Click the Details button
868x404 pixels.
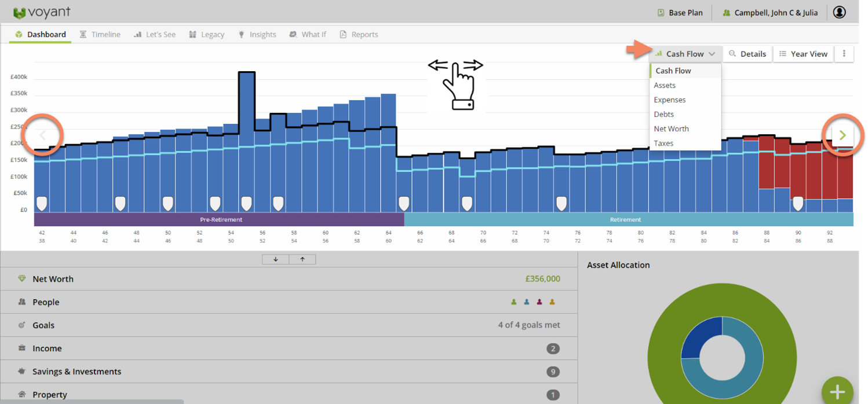[x=747, y=54]
